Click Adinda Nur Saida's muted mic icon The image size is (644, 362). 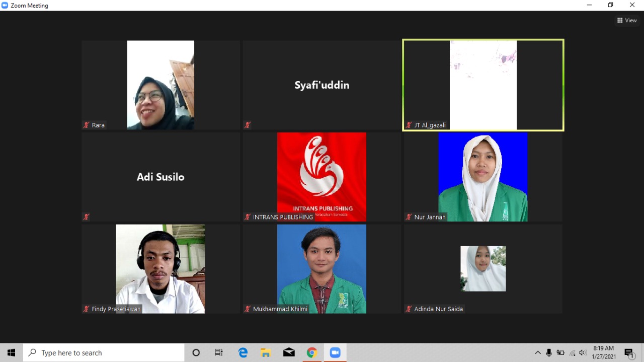click(x=409, y=309)
